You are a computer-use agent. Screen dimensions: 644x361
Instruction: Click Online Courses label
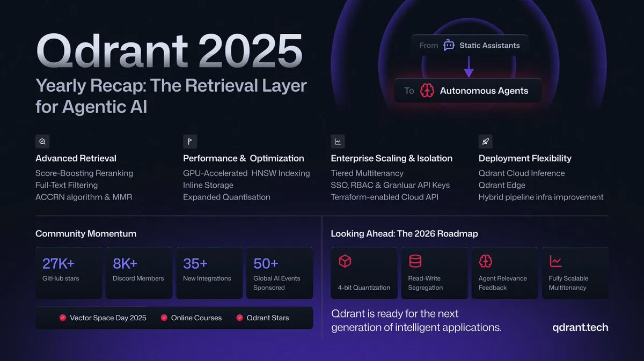(196, 318)
